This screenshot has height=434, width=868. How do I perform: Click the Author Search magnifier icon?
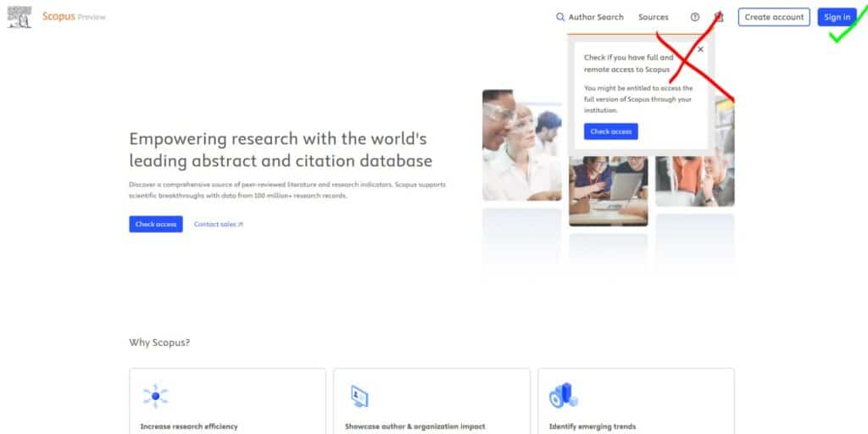coord(560,17)
